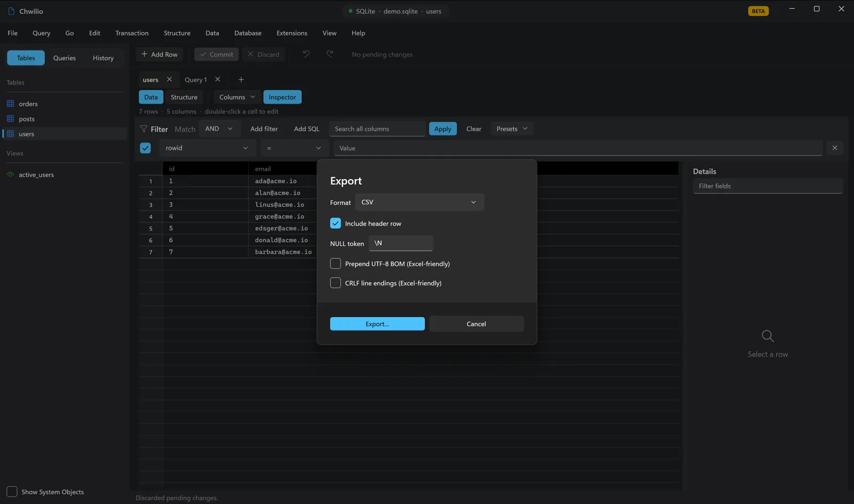854x504 pixels.
Task: Enable CRLF line endings option
Action: [x=335, y=283]
